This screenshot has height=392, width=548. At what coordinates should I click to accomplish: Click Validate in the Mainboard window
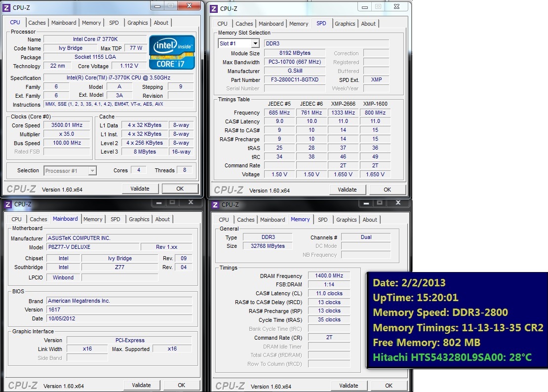[x=141, y=385]
